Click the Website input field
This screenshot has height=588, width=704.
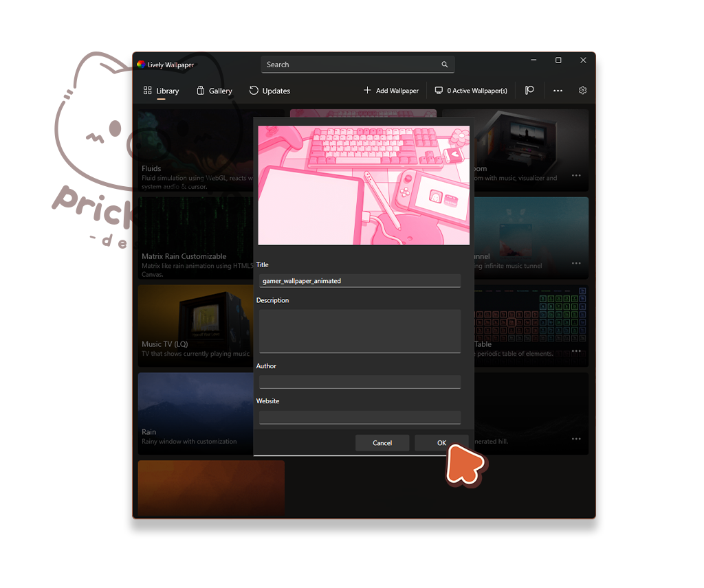[360, 417]
